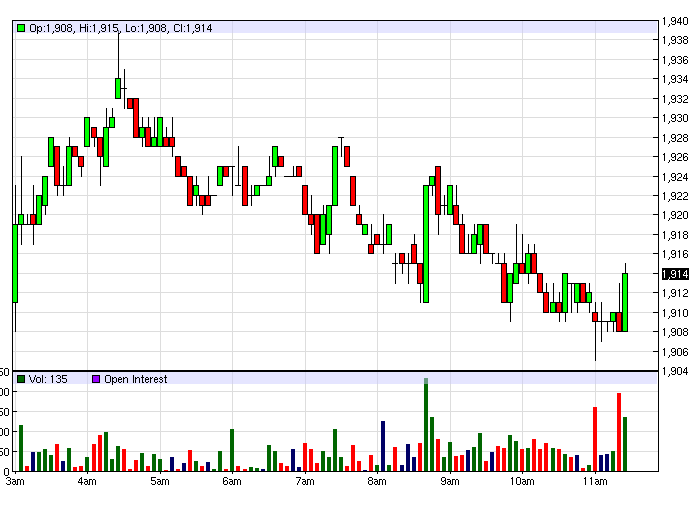Click the tall dark blue volume bar after 8am

pyautogui.click(x=383, y=446)
